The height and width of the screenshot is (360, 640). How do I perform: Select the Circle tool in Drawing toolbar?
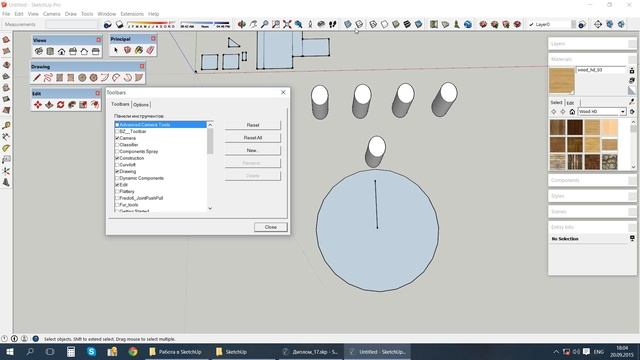[82, 78]
